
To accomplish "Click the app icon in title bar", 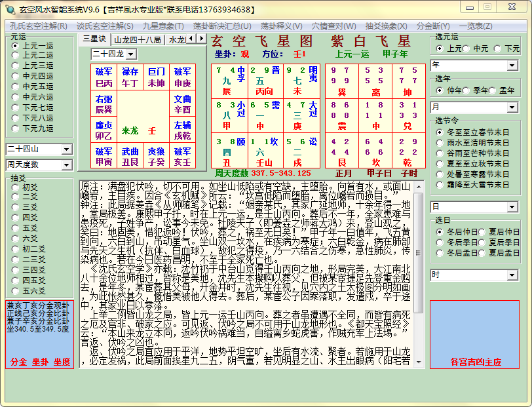I will point(10,10).
